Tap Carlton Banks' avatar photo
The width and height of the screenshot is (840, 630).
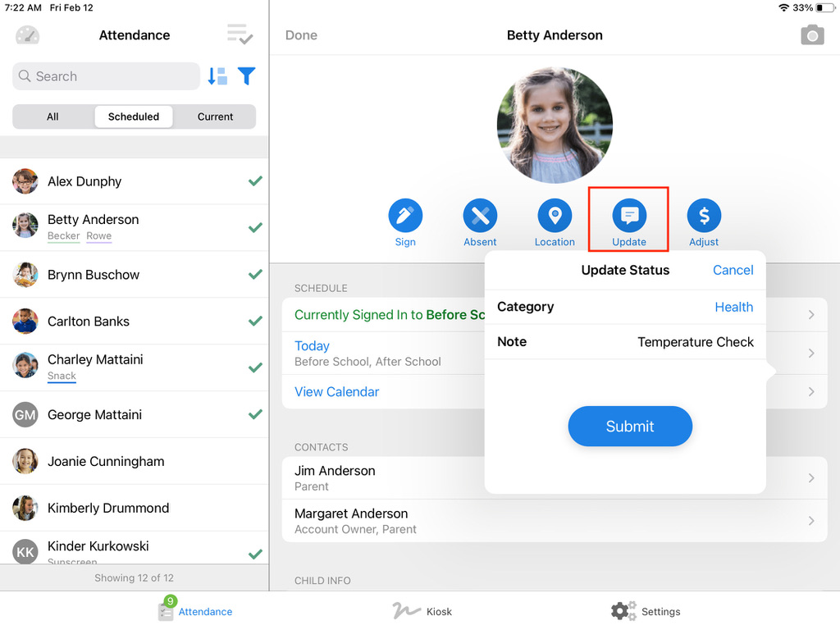(25, 321)
